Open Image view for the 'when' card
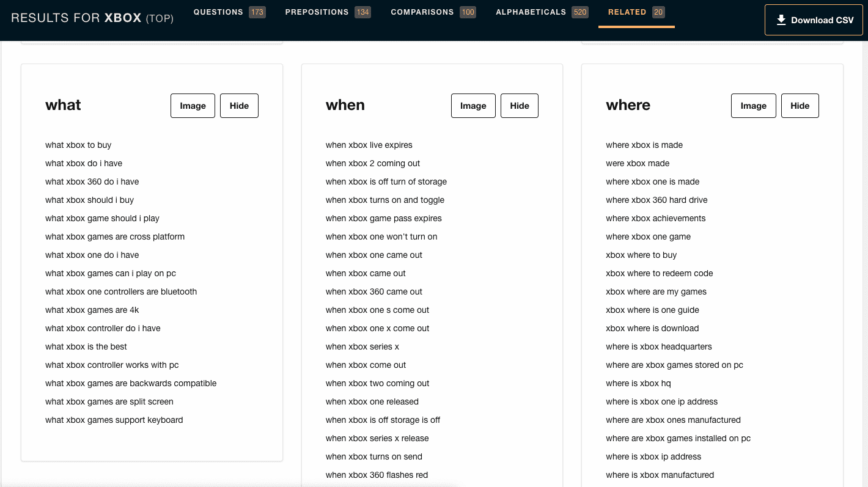The width and height of the screenshot is (868, 487). click(473, 106)
